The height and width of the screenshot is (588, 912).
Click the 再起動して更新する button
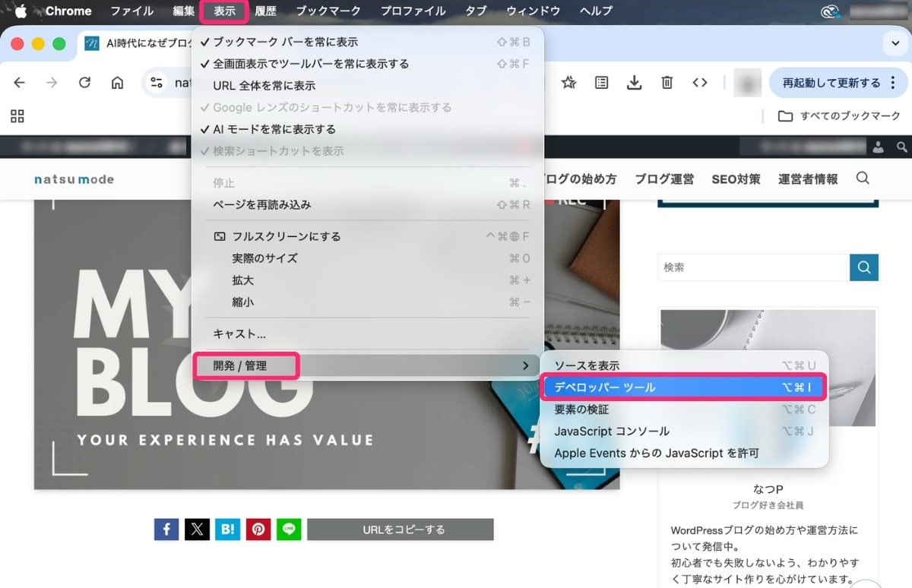point(833,82)
